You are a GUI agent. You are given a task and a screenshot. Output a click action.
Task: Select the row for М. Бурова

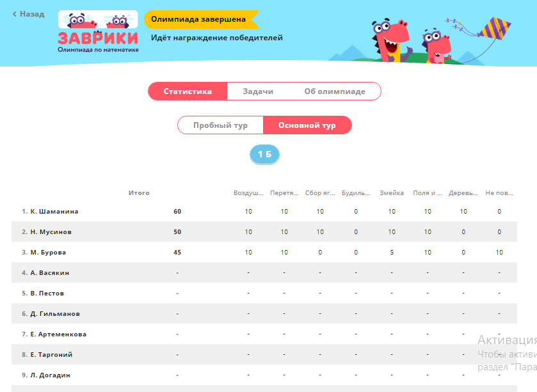click(48, 252)
